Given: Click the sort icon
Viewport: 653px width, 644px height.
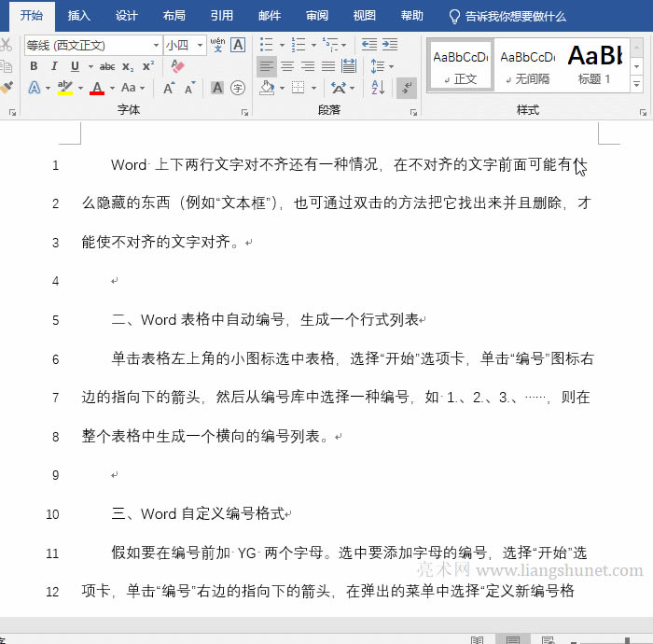Looking at the screenshot, I should coord(378,88).
